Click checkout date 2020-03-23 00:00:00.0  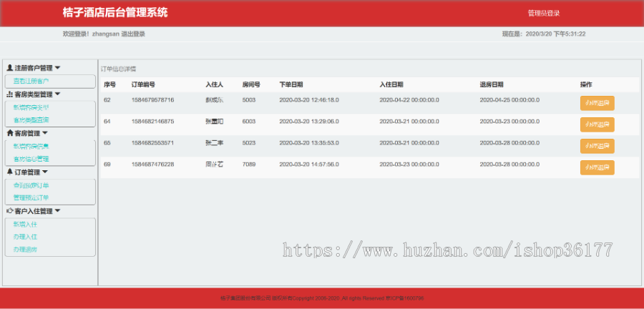tap(509, 122)
